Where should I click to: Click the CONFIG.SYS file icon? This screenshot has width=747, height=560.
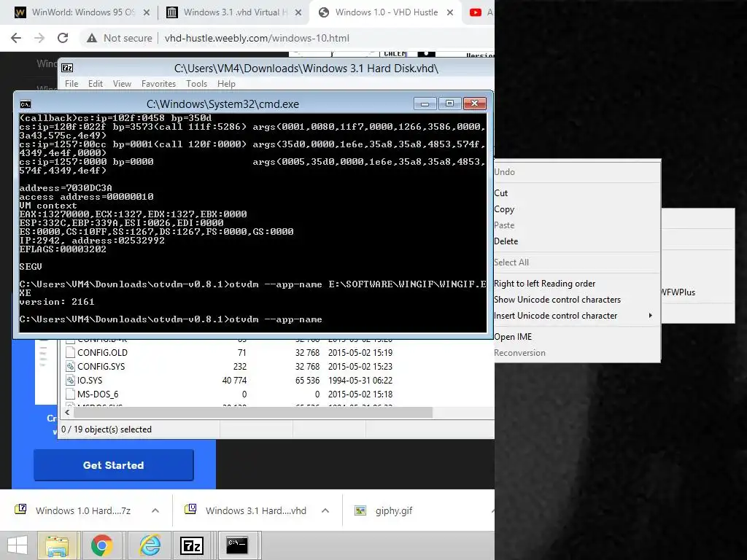tap(70, 367)
